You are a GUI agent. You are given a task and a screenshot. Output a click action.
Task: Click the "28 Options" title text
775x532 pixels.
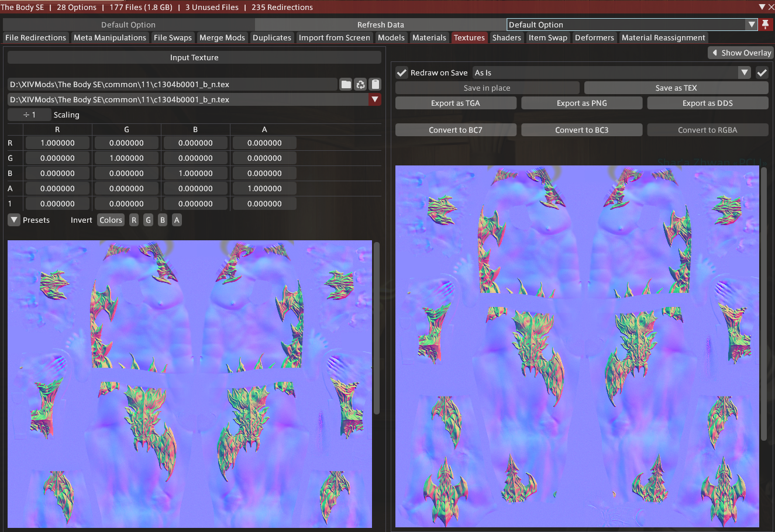point(77,7)
